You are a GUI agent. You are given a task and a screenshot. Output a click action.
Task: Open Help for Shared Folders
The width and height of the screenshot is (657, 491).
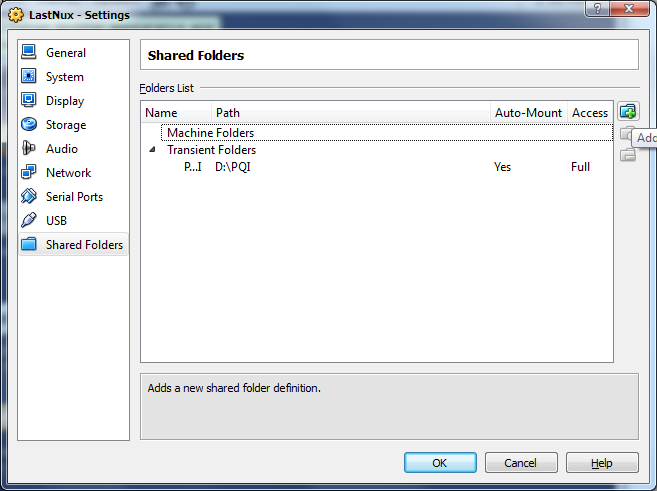point(601,463)
